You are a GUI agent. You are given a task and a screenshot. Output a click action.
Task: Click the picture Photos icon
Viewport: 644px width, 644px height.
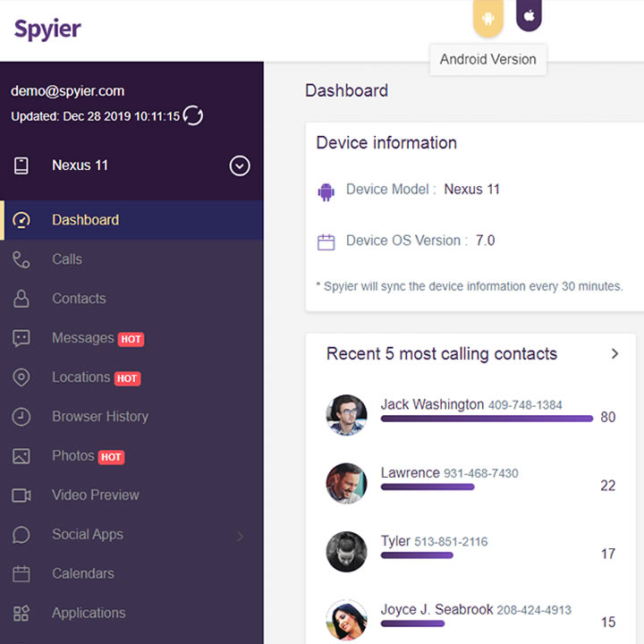[x=21, y=456]
